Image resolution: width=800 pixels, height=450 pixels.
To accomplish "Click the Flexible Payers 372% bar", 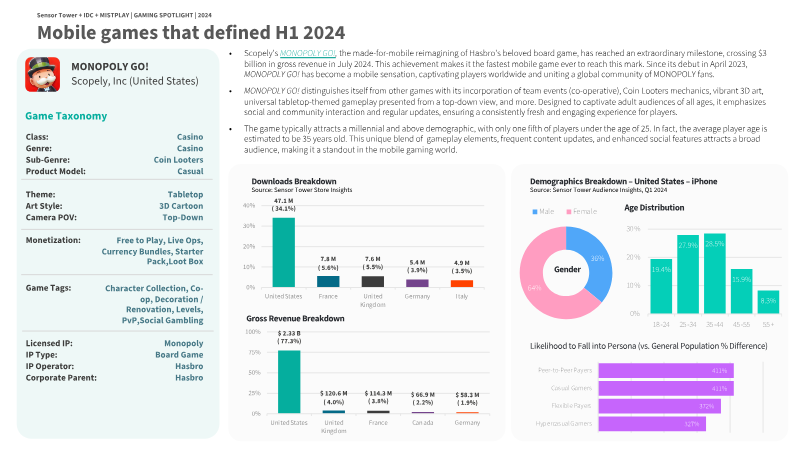I will [x=659, y=406].
